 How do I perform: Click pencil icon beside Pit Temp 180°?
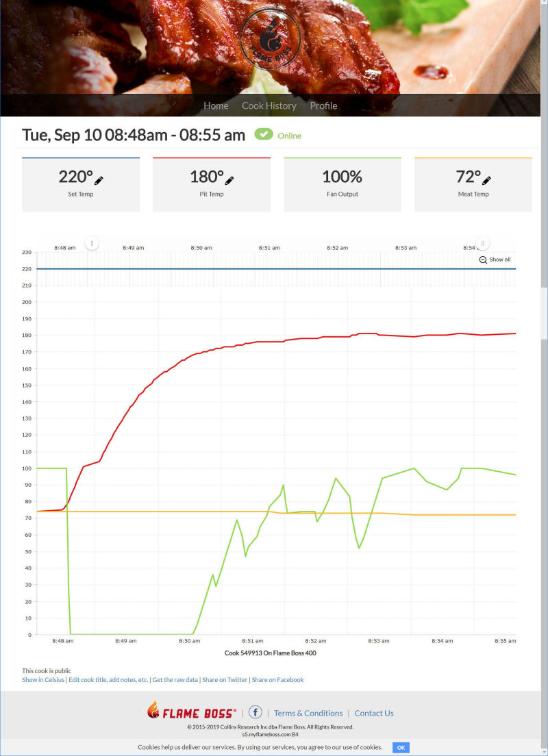(x=229, y=180)
